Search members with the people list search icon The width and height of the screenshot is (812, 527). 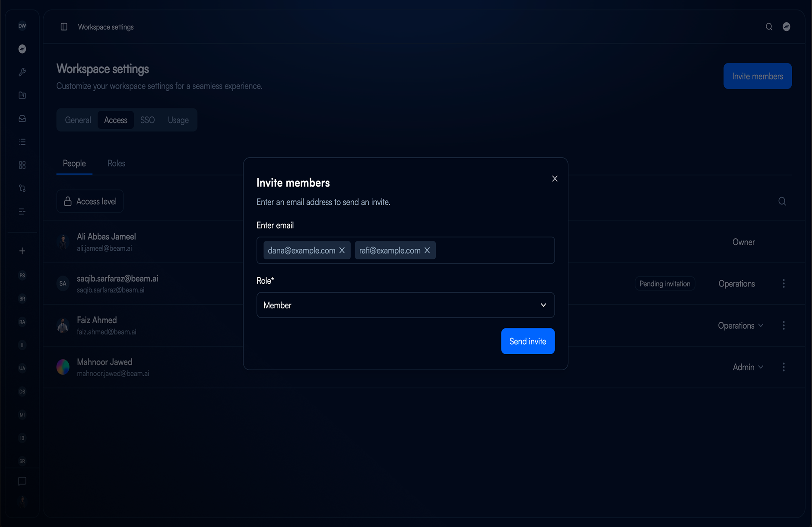click(782, 201)
